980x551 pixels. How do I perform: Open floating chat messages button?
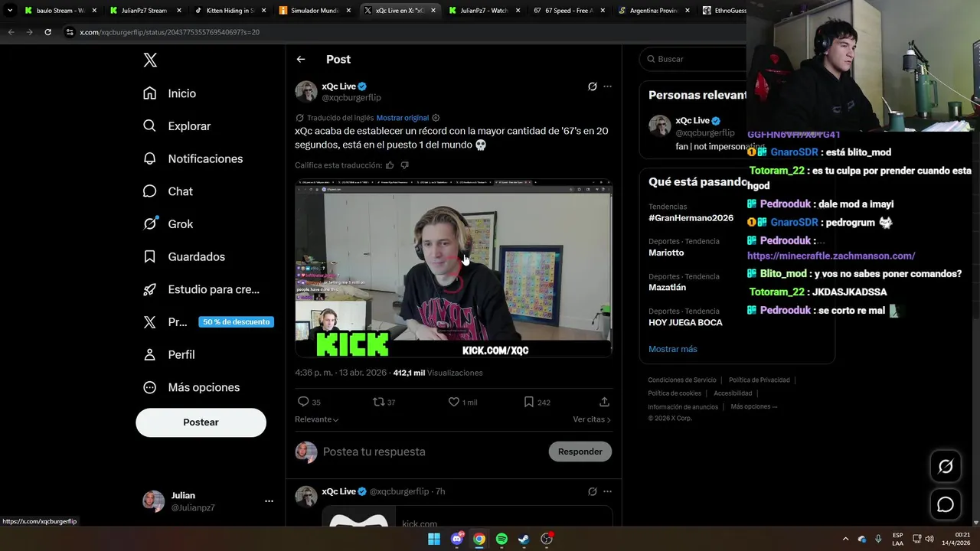(x=946, y=504)
